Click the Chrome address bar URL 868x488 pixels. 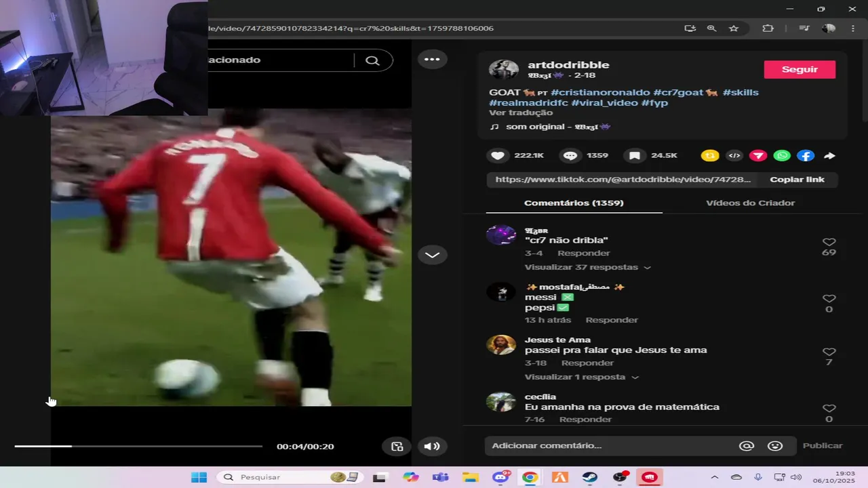(x=351, y=28)
